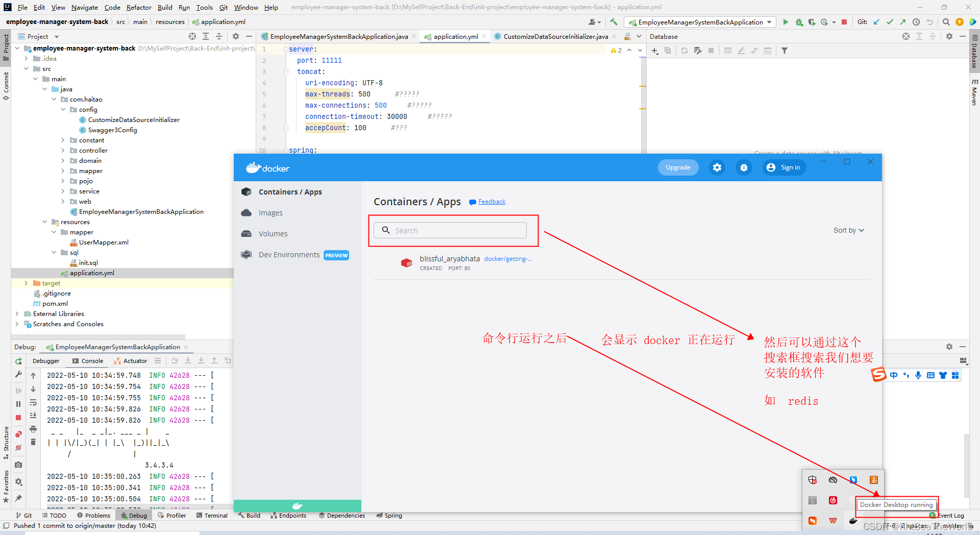Click the Docker Upgrade button

tap(678, 167)
